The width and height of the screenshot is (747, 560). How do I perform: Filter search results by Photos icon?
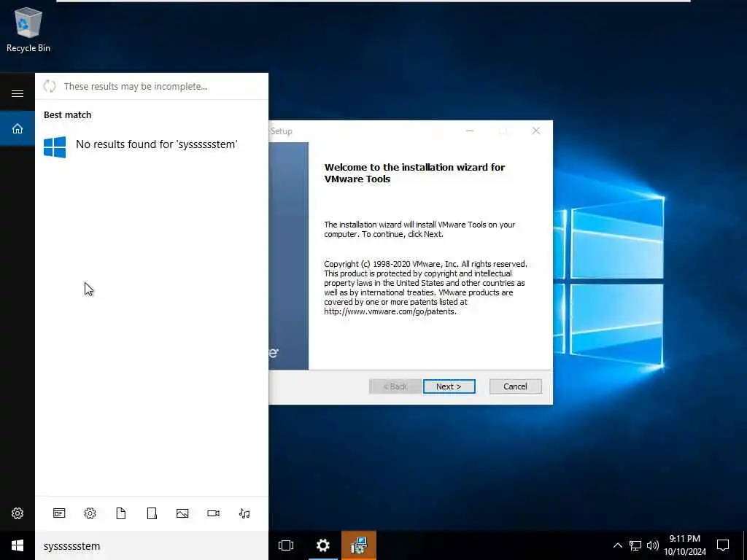pos(182,513)
